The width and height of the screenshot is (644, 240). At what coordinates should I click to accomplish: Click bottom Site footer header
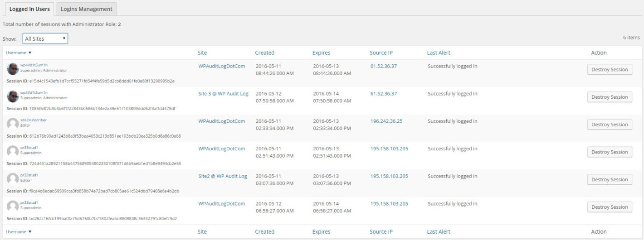click(x=202, y=232)
